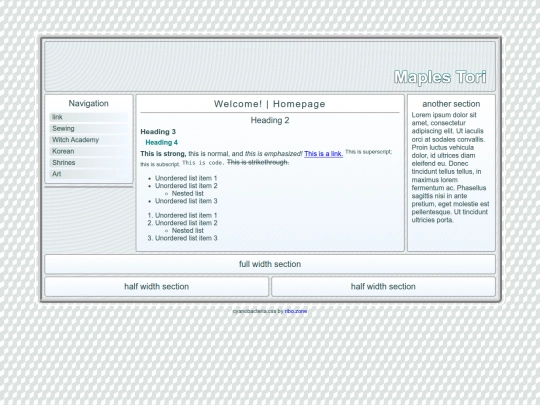Click 'Nested list' under the bulleted list
540x405 pixels.
188,193
